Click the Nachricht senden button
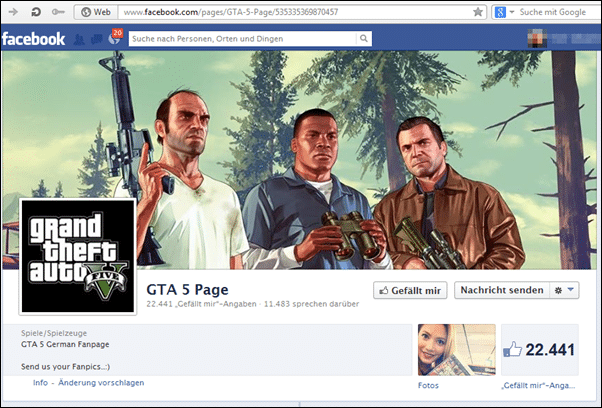The image size is (602, 408). tap(502, 290)
